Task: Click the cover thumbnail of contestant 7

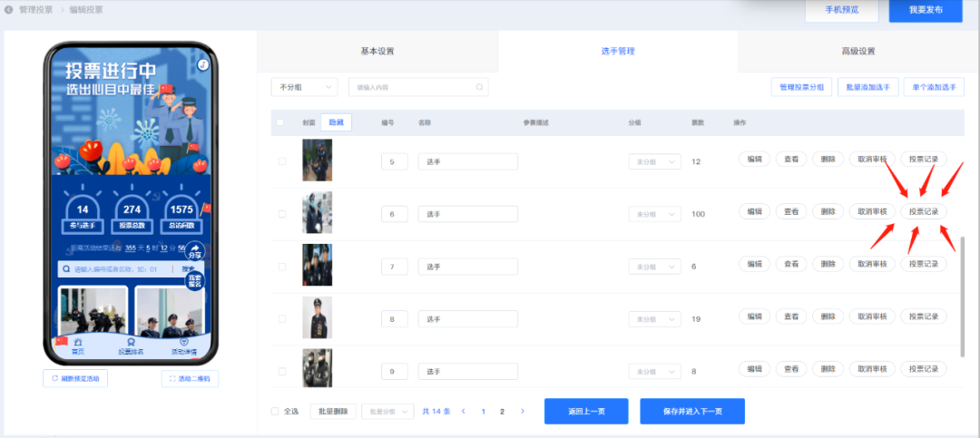Action: click(317, 265)
